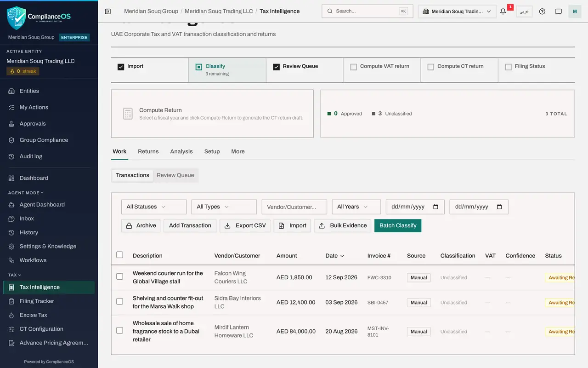Click the ComplianceOS shield logo

pyautogui.click(x=16, y=17)
